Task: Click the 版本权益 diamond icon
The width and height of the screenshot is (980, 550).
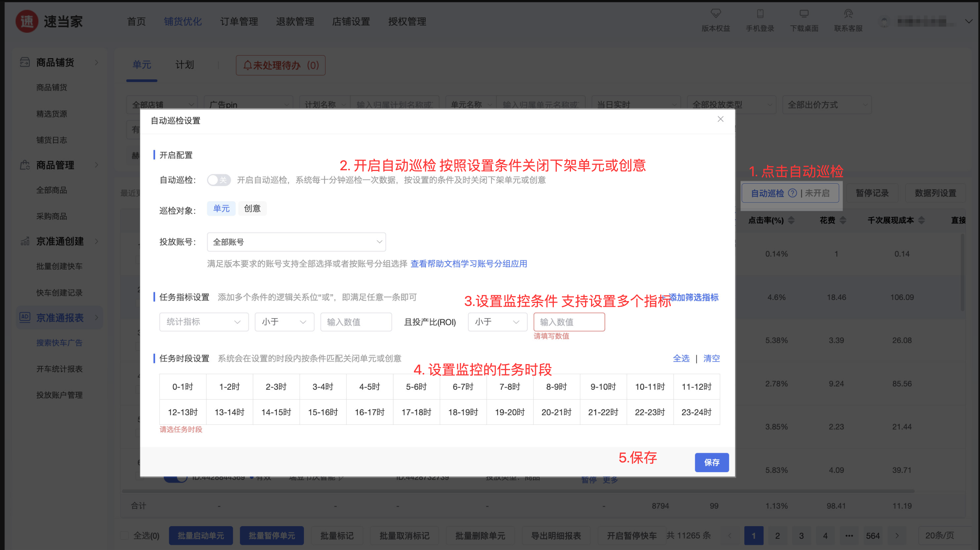Action: (x=716, y=14)
